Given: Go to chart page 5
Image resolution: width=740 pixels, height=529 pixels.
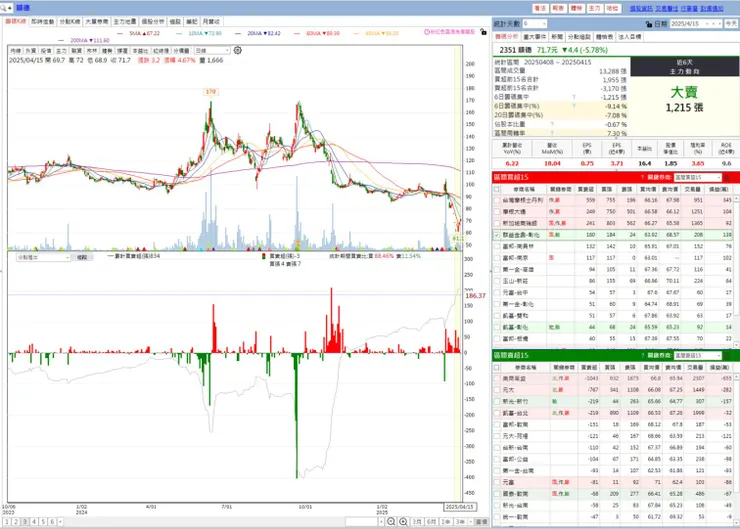Looking at the screenshot, I should pyautogui.click(x=43, y=521).
